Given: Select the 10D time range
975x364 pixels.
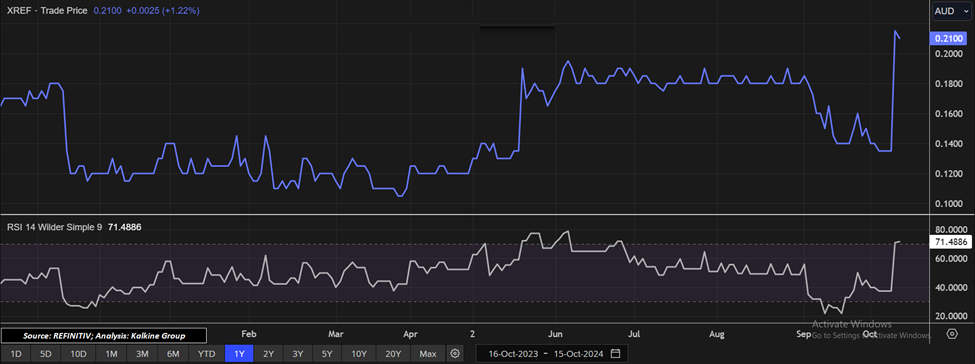Looking at the screenshot, I should 78,353.
